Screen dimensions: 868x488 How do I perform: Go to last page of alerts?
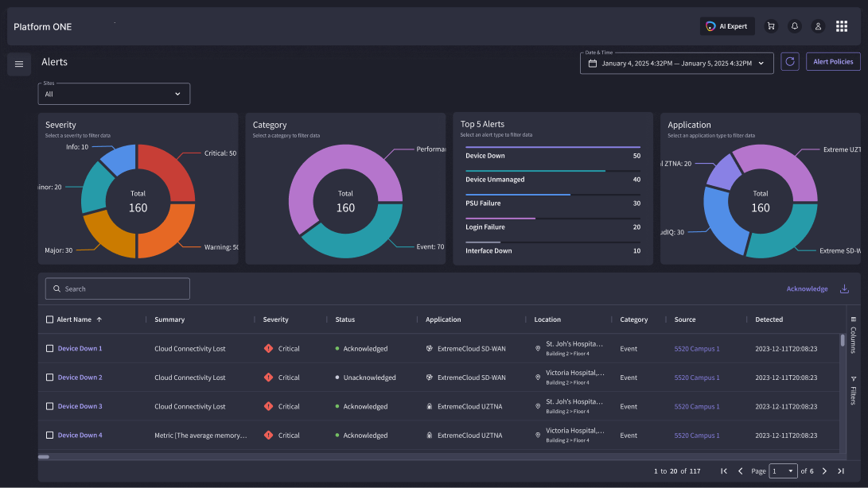pos(841,471)
